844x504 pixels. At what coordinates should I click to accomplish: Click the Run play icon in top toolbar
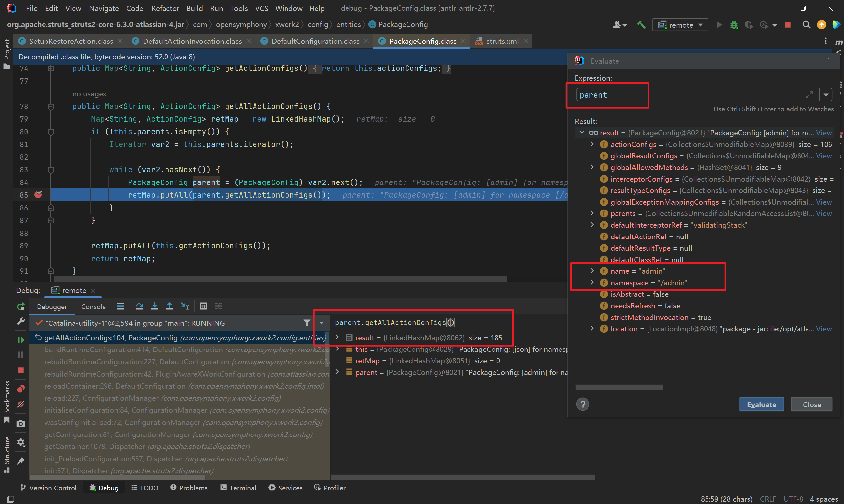pos(719,25)
